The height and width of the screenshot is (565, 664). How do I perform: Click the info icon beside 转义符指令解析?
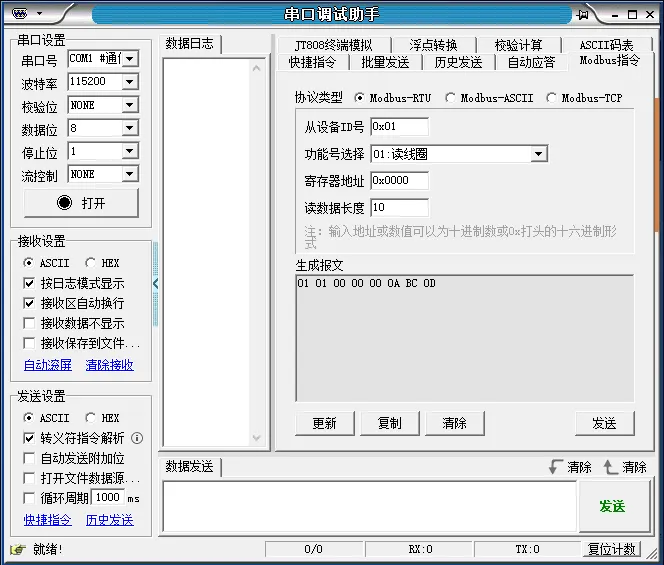coord(137,438)
